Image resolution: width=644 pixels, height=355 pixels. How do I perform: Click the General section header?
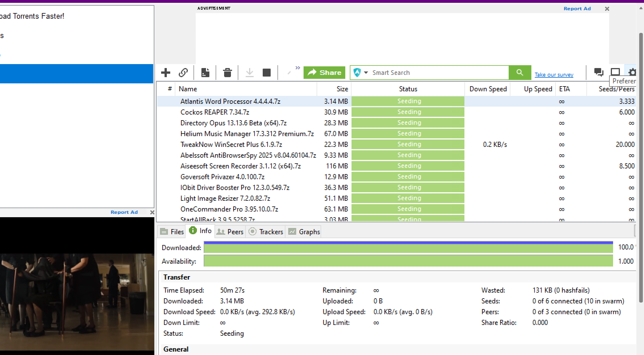[x=176, y=349]
